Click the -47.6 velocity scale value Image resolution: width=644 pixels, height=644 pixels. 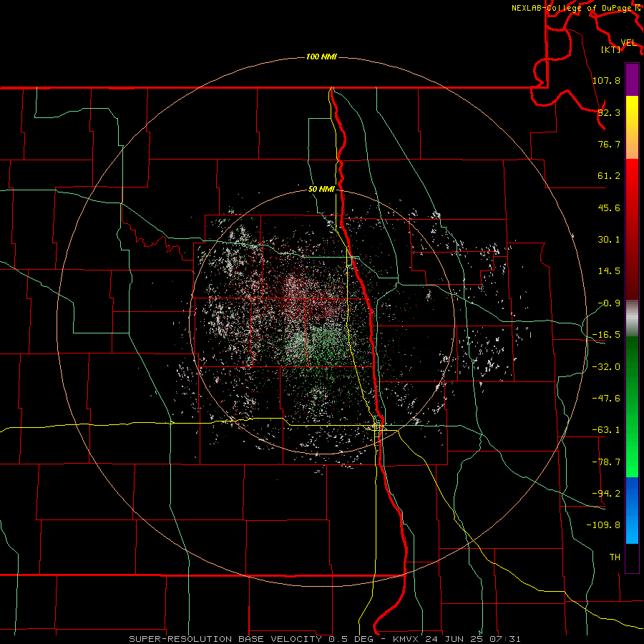[x=606, y=399]
